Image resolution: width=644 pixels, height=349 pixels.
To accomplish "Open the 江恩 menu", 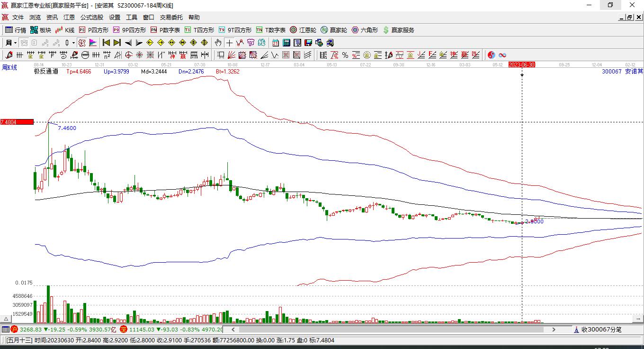I will [69, 18].
